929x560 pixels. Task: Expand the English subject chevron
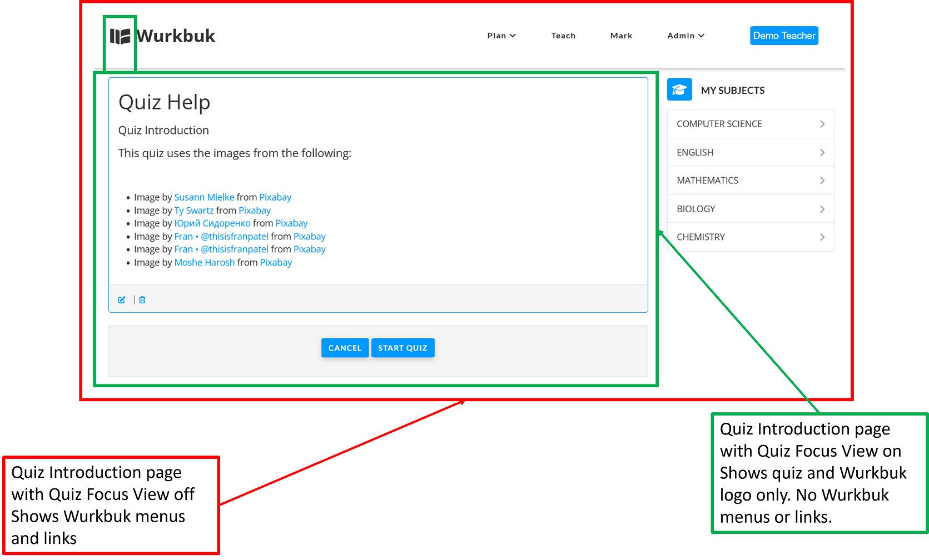click(822, 152)
